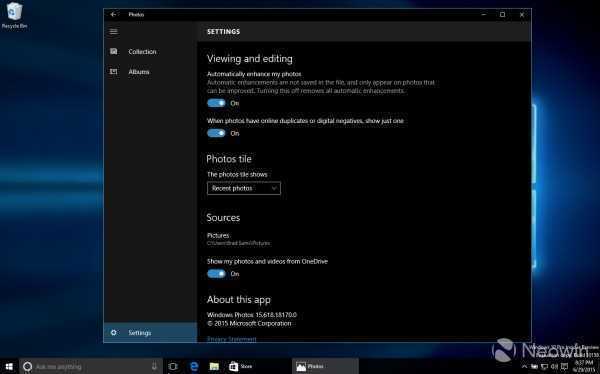Click the network icon in system tray
This screenshot has width=600, height=374.
coord(544,367)
